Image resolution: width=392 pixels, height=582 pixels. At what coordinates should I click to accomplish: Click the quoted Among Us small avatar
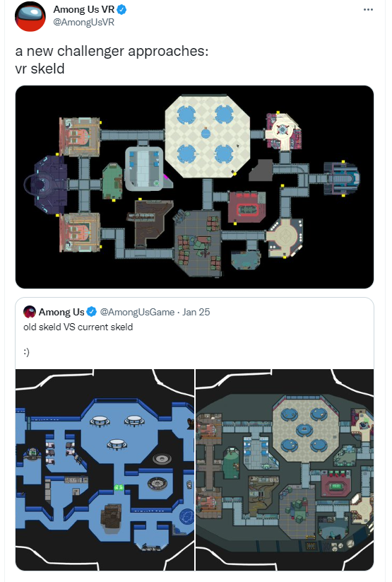[30, 312]
